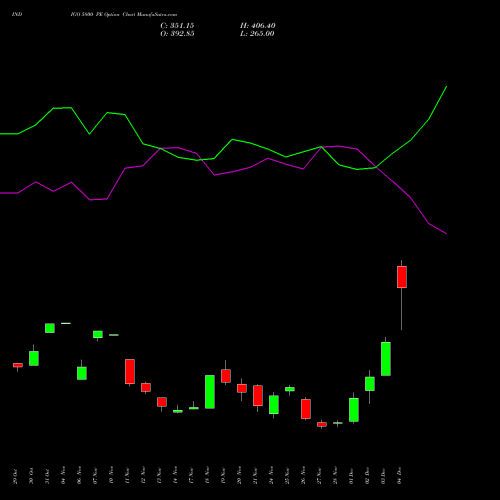Click the red candlestick for 21 Nov
Viewport: 500px width, 500px height.
258,396
